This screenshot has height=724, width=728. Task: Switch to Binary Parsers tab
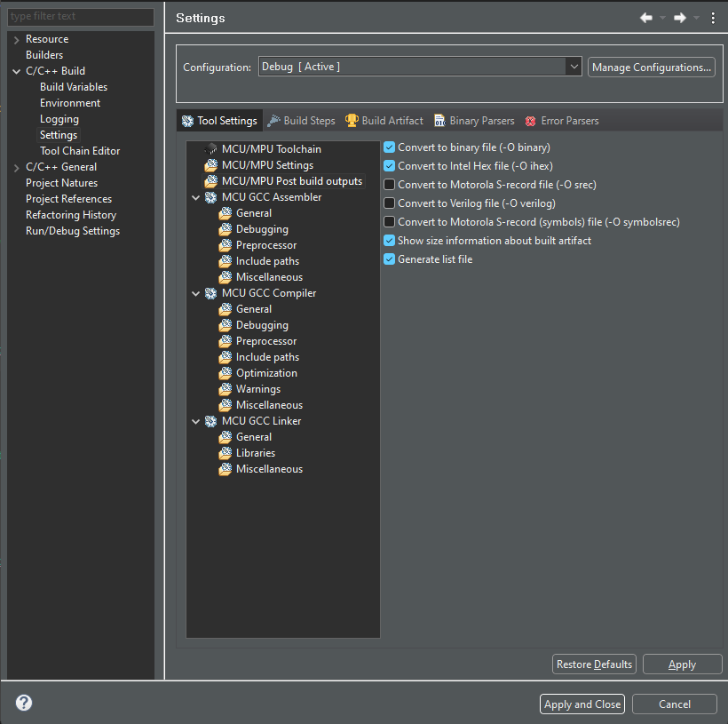point(474,121)
